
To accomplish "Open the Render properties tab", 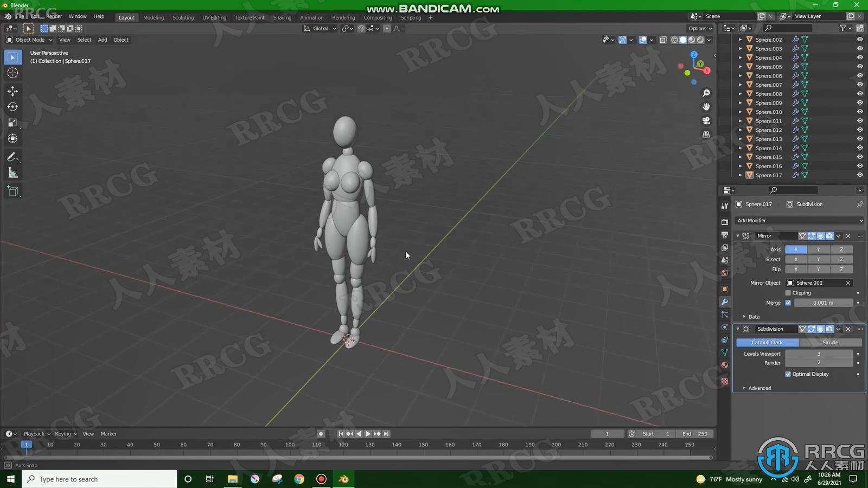I will click(724, 222).
